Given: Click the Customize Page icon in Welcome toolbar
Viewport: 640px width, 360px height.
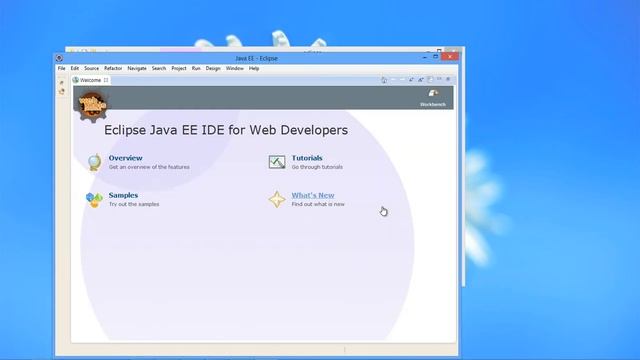Looking at the screenshot, I should coord(430,80).
